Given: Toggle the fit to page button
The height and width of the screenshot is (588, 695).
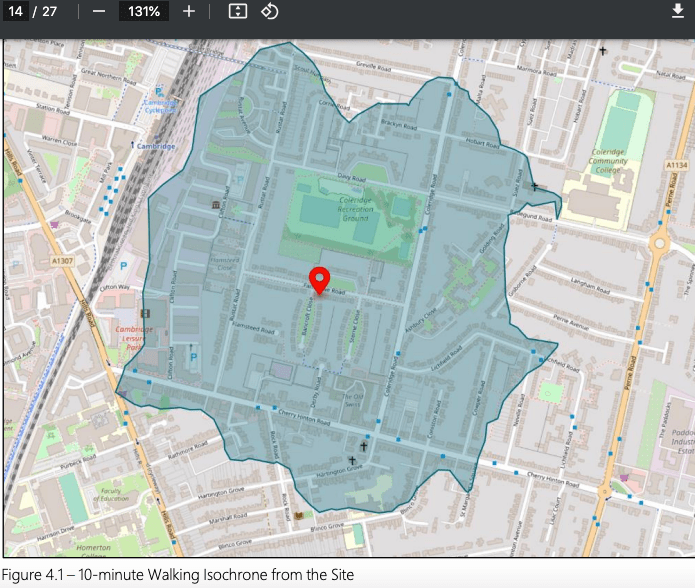Looking at the screenshot, I should click(x=237, y=11).
